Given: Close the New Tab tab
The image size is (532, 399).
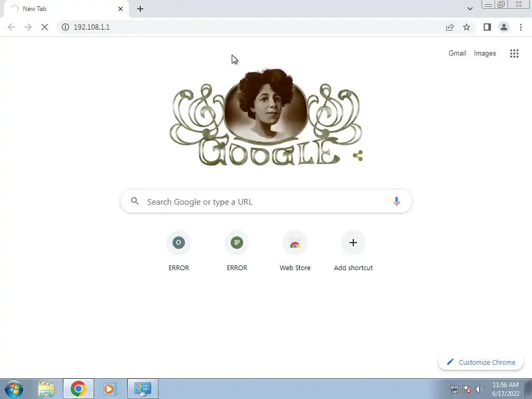Looking at the screenshot, I should tap(121, 9).
